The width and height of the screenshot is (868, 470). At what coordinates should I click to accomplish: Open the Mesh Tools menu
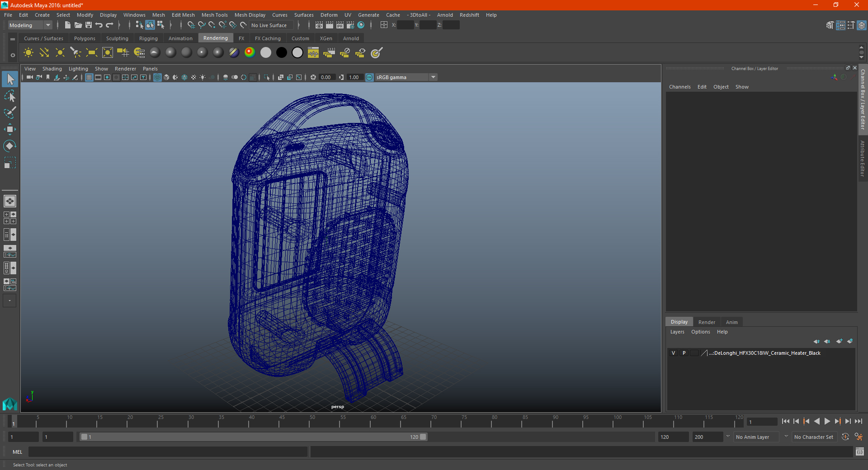click(x=215, y=15)
